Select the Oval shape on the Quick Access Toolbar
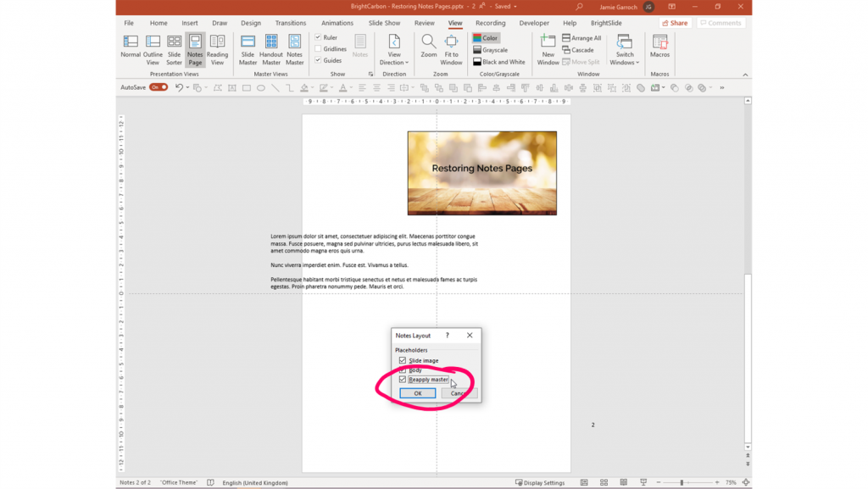 coord(261,87)
